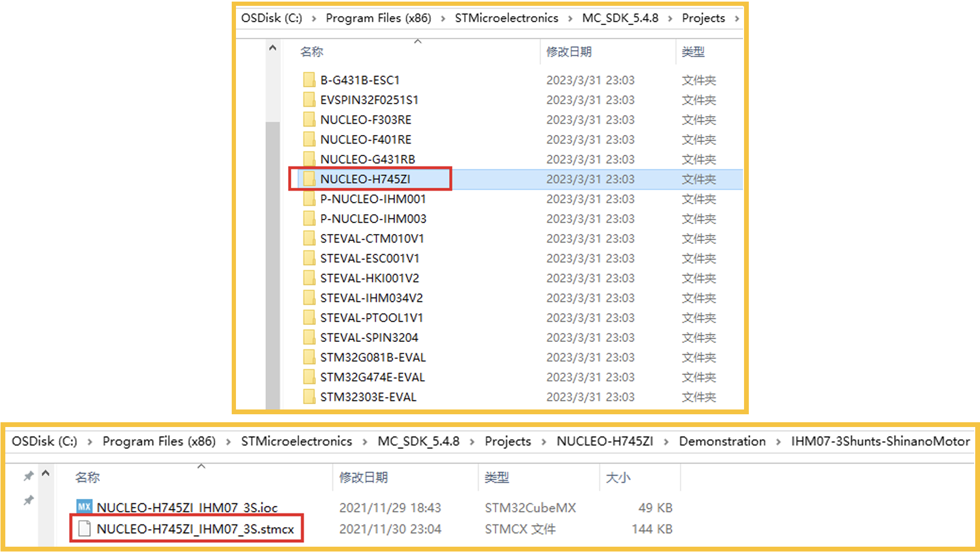Image resolution: width=980 pixels, height=552 pixels.
Task: Expand chevron after OSDisk (C:) in the lower breadcrumb
Action: 90,442
